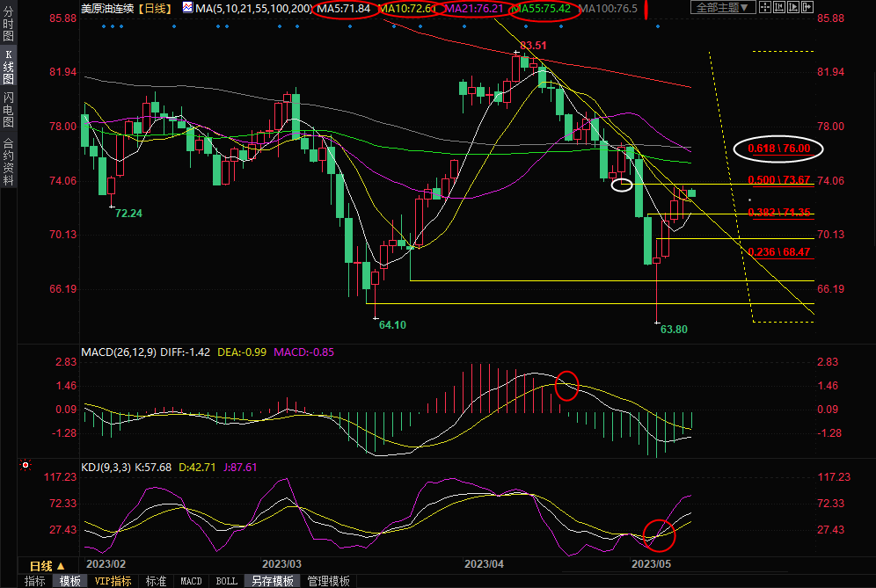Click the MA55:75.42 value
876x588 pixels.
[542, 9]
